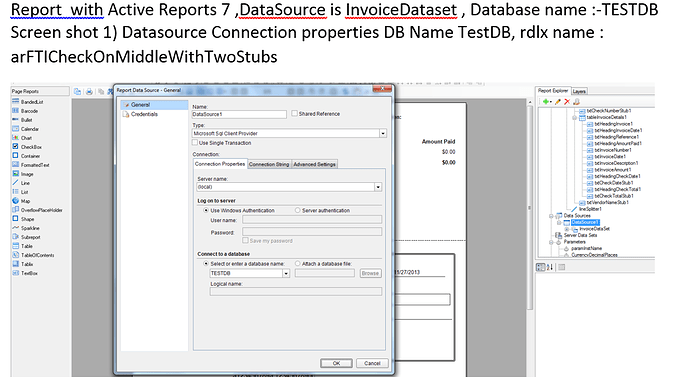Click inside the DataSource1 name field
This screenshot has height=384, width=690.
(x=239, y=114)
